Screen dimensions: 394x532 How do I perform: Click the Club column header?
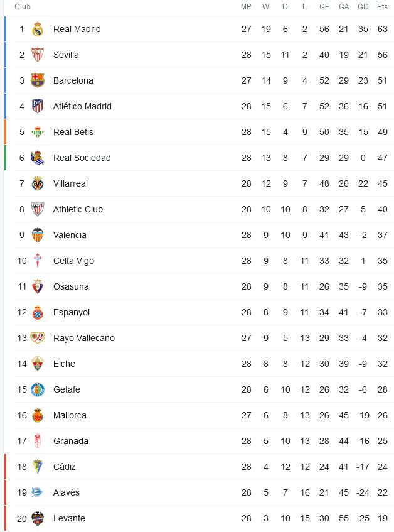pos(23,7)
